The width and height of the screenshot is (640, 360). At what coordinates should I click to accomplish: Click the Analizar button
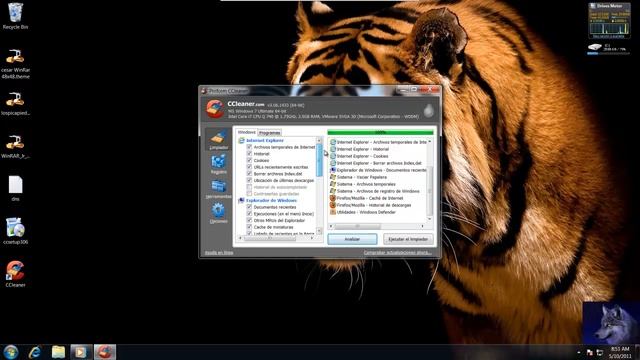[352, 239]
